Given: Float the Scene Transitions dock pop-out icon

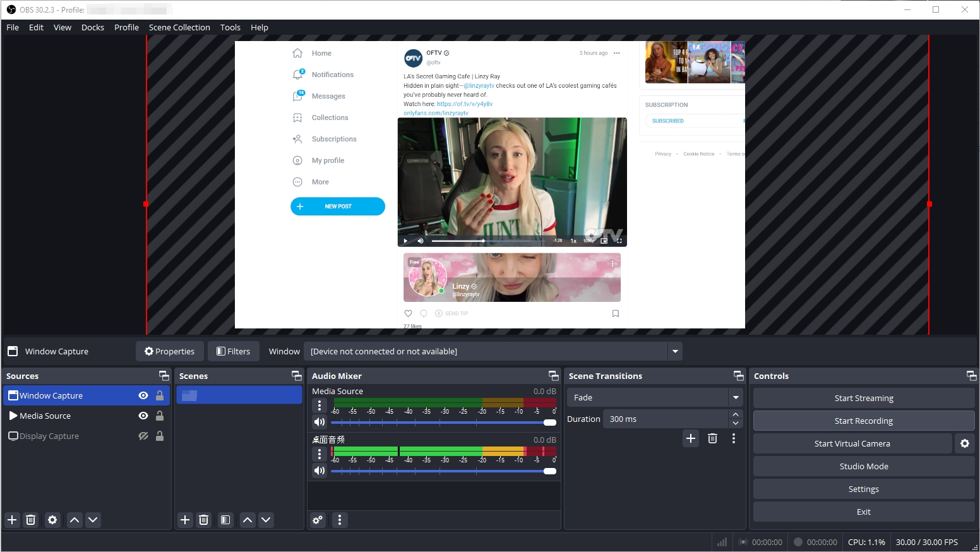Looking at the screenshot, I should click(x=739, y=376).
